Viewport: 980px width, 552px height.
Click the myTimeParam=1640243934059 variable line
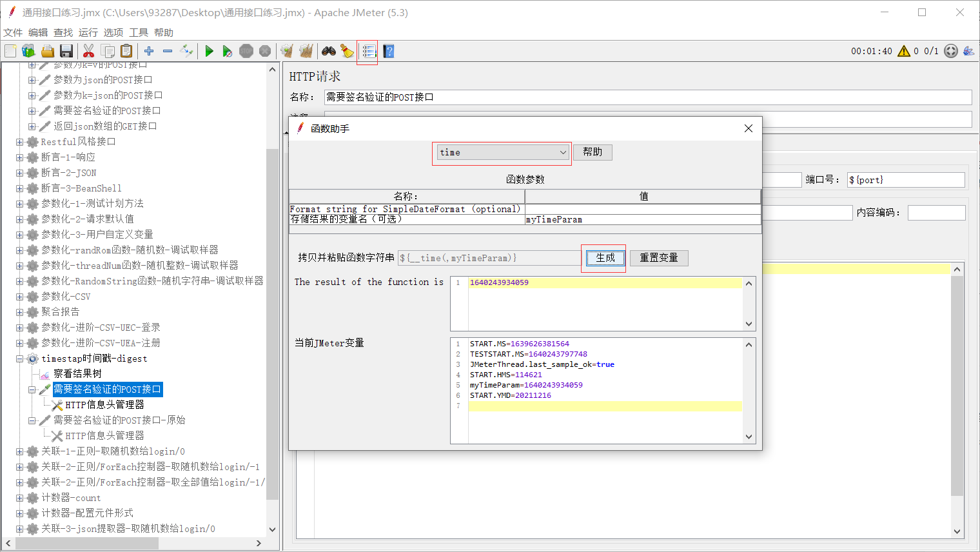click(526, 385)
